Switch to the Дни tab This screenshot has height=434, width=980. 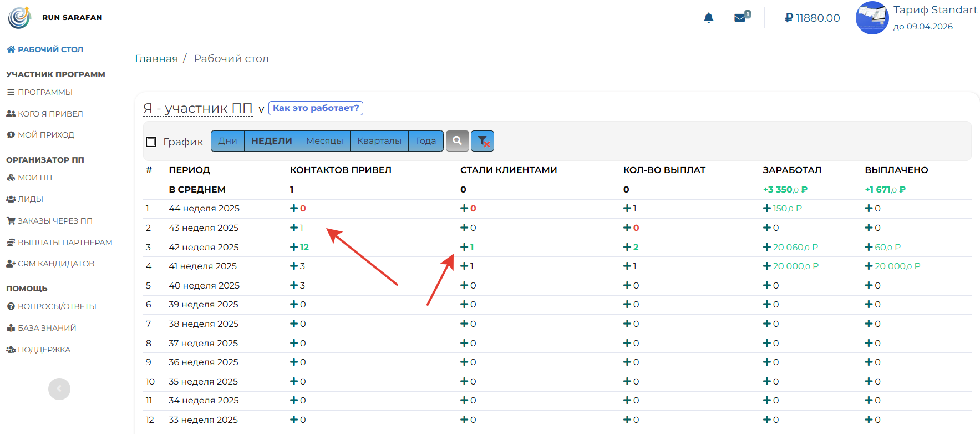tap(227, 141)
